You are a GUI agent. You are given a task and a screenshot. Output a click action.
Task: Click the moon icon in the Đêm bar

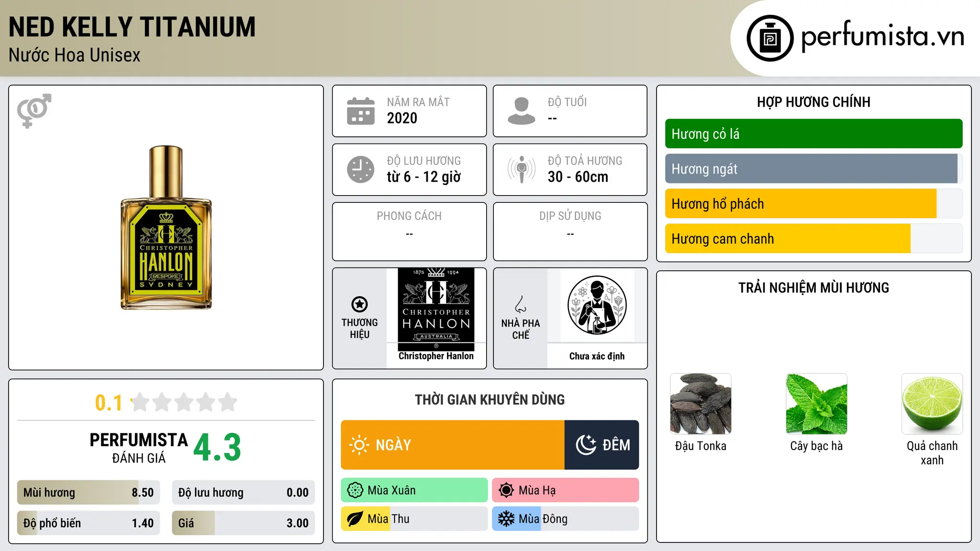(x=586, y=445)
